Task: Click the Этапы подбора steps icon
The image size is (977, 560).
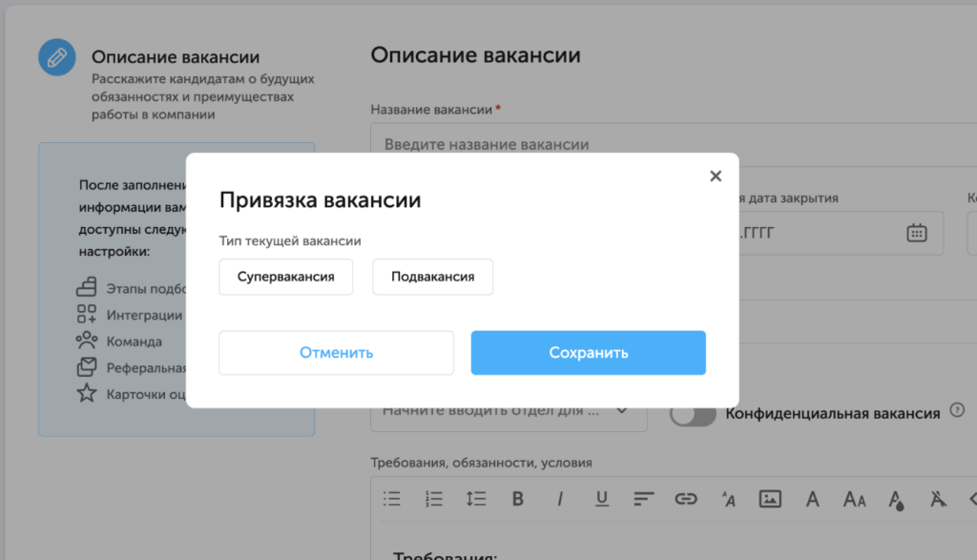Action: pyautogui.click(x=87, y=286)
